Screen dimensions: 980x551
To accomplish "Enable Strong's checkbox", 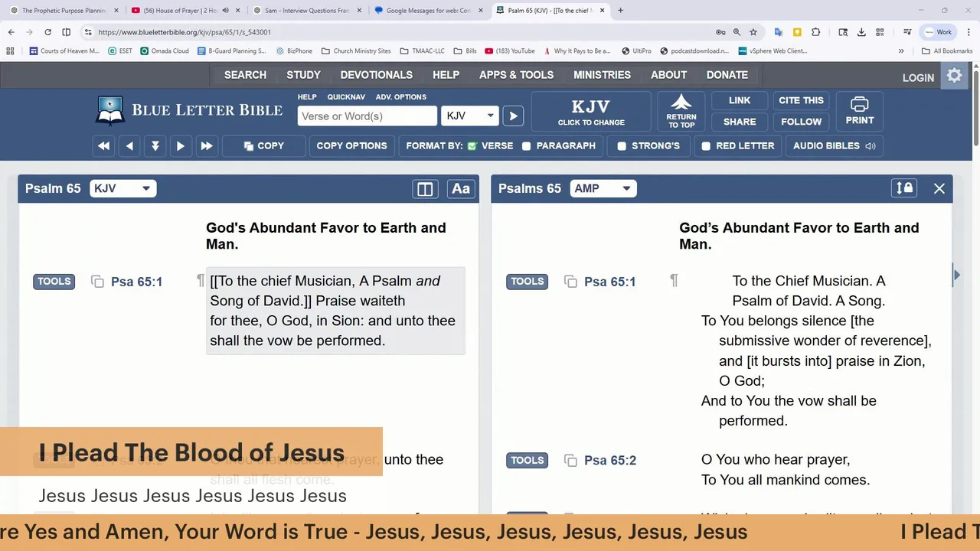I will [622, 146].
